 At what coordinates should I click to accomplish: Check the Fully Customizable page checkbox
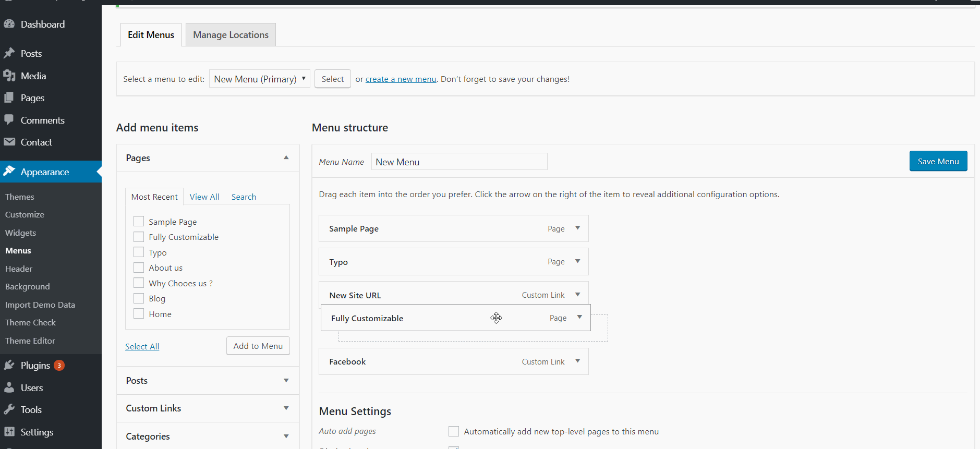pyautogui.click(x=139, y=237)
